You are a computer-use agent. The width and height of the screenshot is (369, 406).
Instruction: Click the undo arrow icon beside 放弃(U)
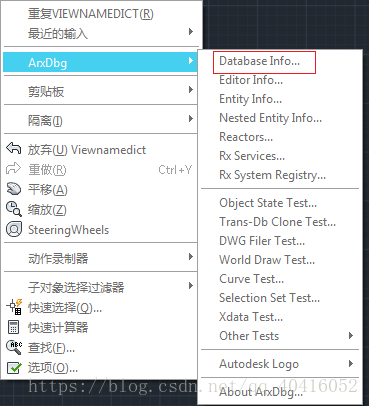pos(14,149)
